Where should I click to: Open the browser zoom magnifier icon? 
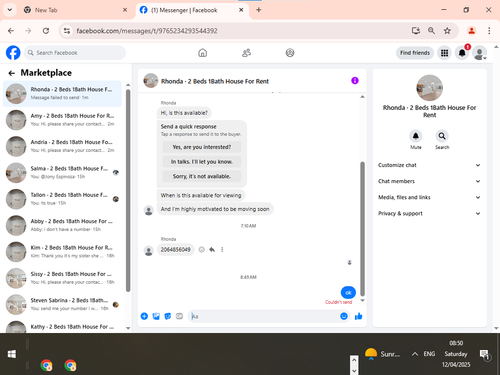coord(431,31)
